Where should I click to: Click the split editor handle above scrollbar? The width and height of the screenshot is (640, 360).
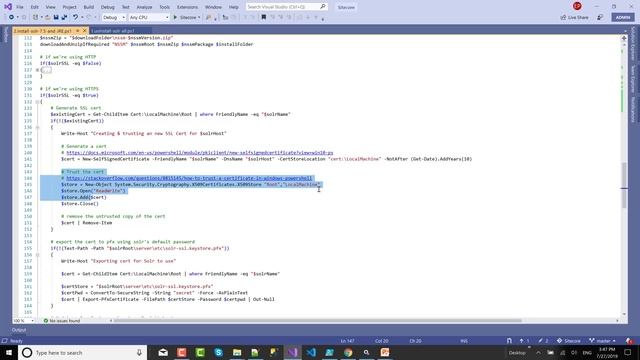[x=624, y=38]
